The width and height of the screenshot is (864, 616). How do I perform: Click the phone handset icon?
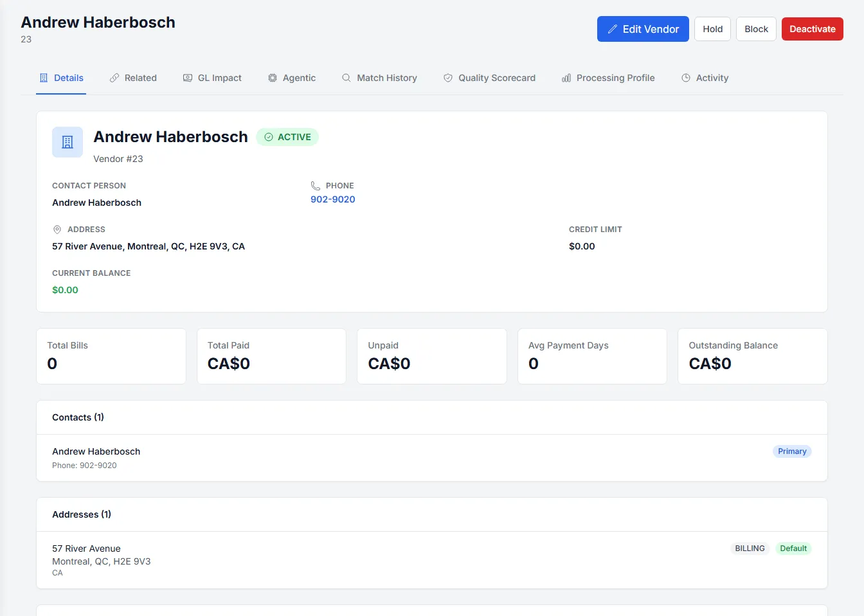316,186
